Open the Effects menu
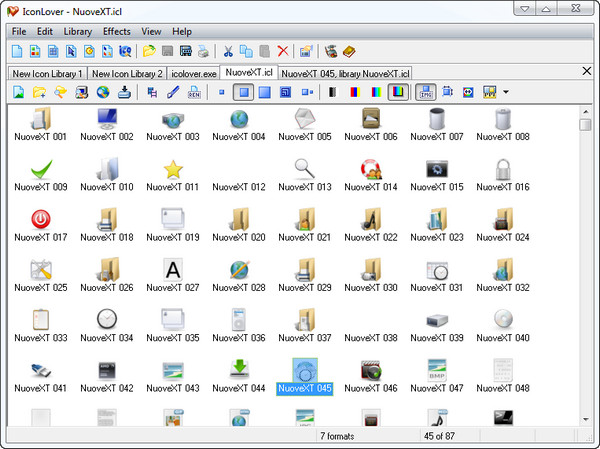 (116, 31)
